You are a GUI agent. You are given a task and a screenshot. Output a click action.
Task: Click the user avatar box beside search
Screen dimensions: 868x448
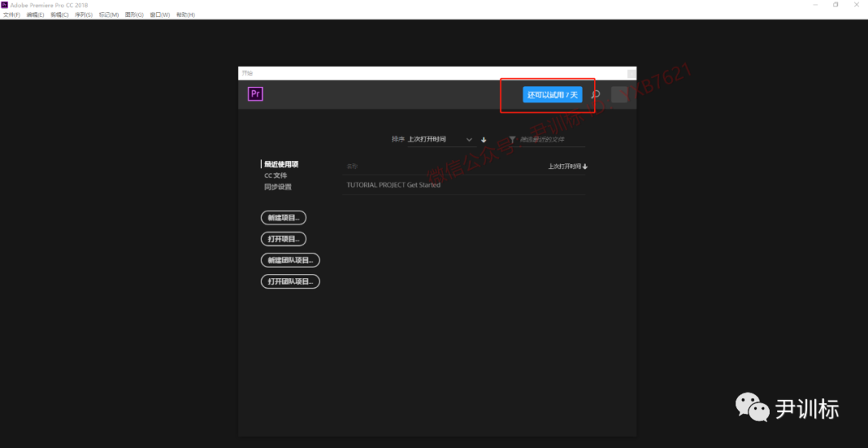(x=619, y=95)
